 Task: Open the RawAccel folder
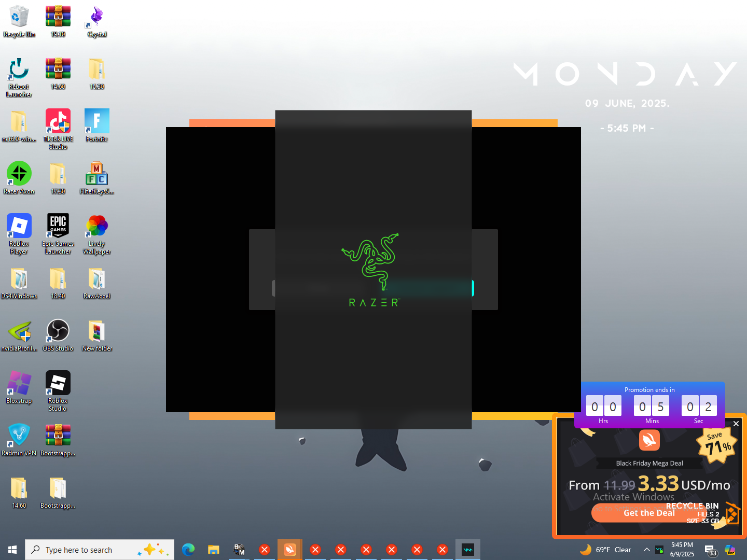(x=97, y=284)
